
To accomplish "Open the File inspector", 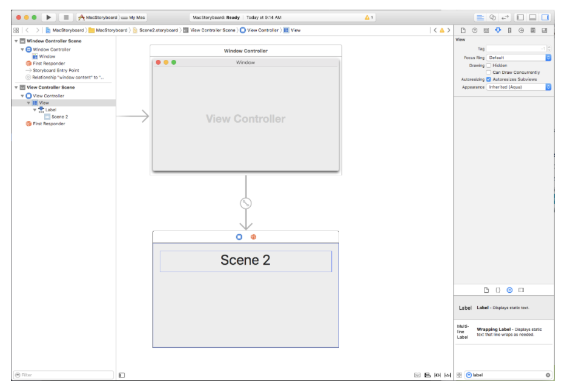I will point(463,30).
